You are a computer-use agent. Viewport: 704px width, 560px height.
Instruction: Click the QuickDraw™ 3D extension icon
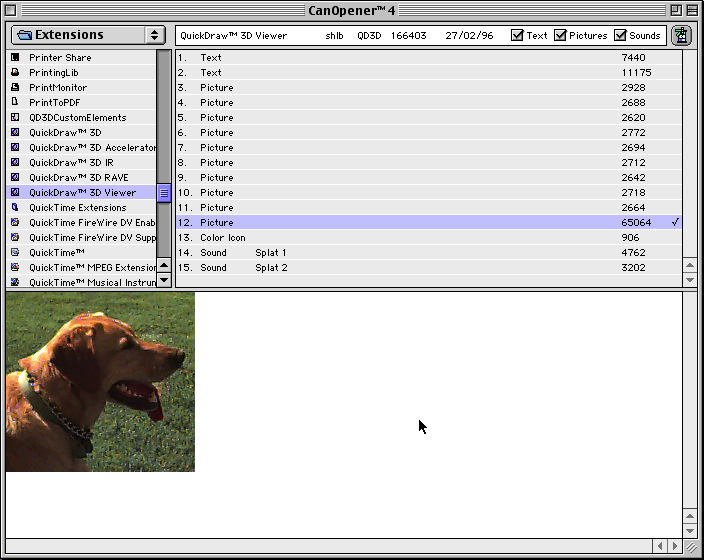pos(15,132)
